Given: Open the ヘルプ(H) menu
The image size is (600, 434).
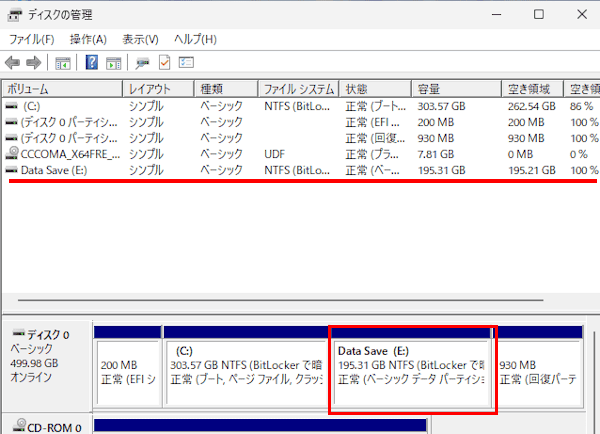Looking at the screenshot, I should (x=196, y=39).
